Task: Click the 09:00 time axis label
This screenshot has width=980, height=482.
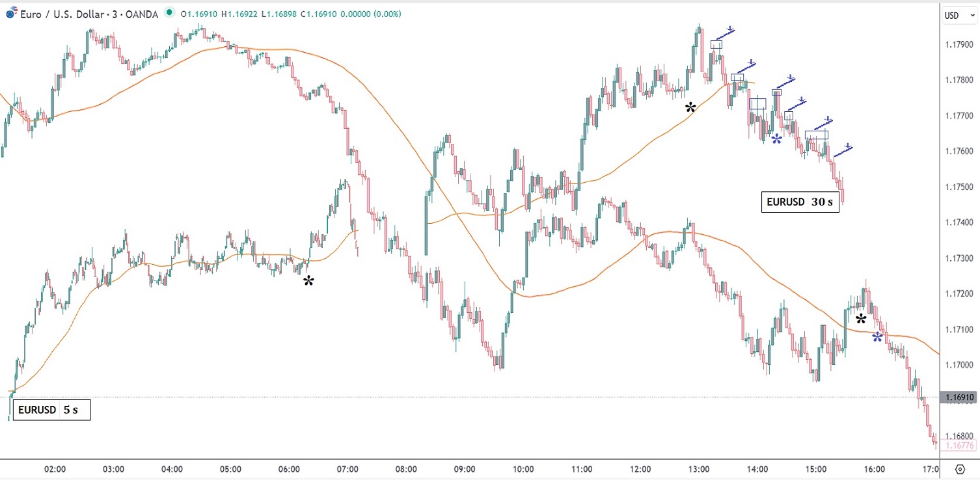Action: pos(465,469)
